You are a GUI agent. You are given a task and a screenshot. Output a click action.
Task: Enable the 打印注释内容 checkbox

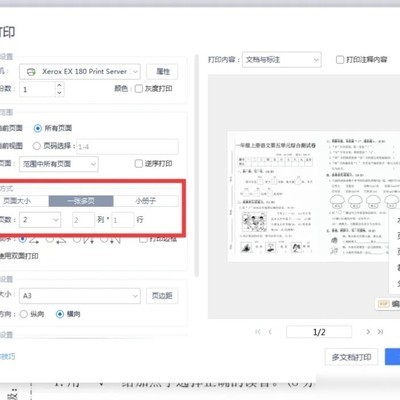click(x=340, y=60)
